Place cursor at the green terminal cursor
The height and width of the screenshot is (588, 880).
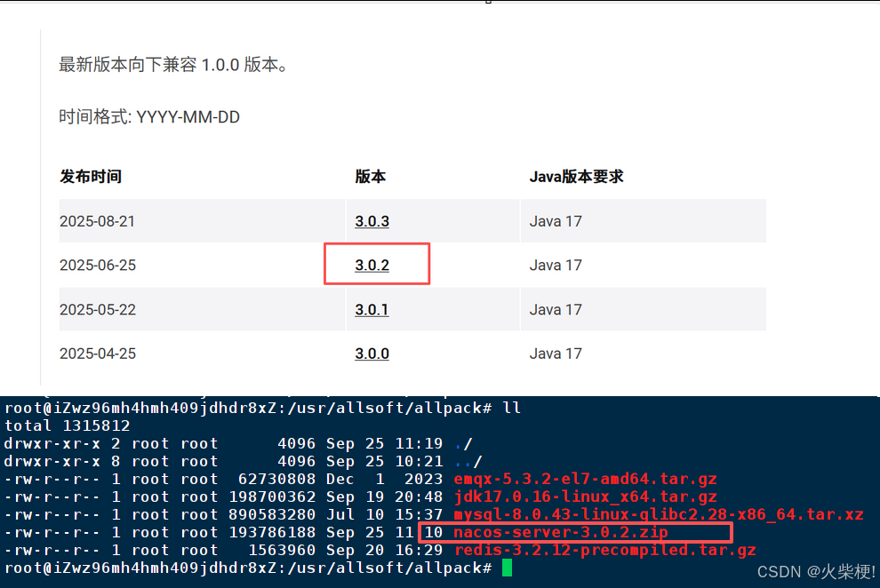(x=507, y=568)
